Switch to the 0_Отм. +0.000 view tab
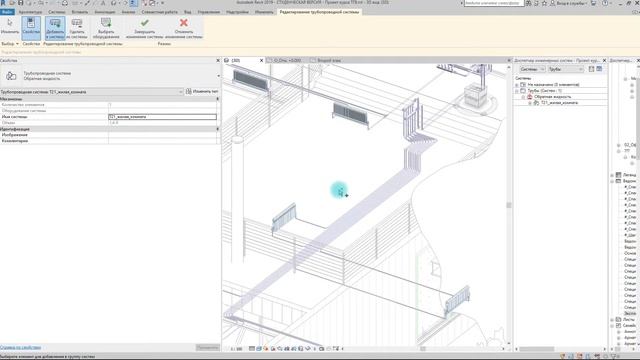Screen dimensions: 640x360 click(x=287, y=60)
